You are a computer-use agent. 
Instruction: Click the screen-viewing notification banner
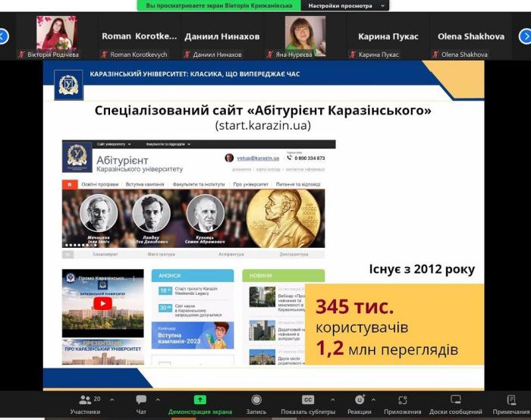click(x=218, y=5)
